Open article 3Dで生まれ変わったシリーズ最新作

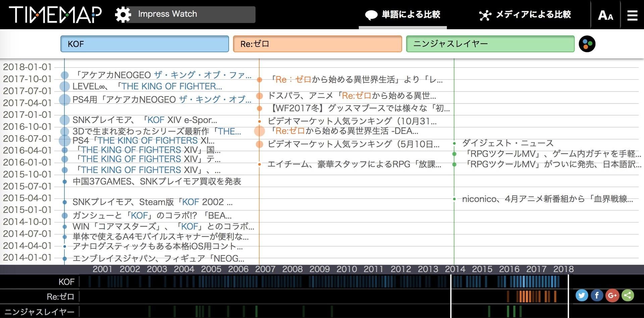point(157,131)
